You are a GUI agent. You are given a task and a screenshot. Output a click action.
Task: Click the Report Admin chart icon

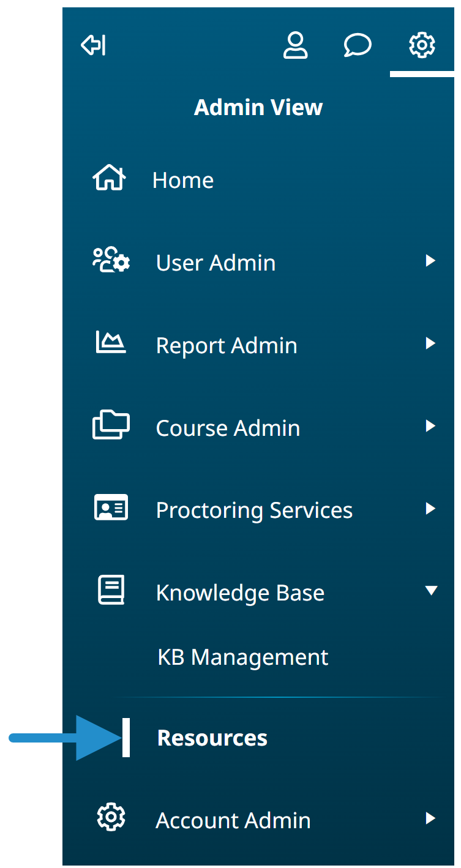[111, 343]
